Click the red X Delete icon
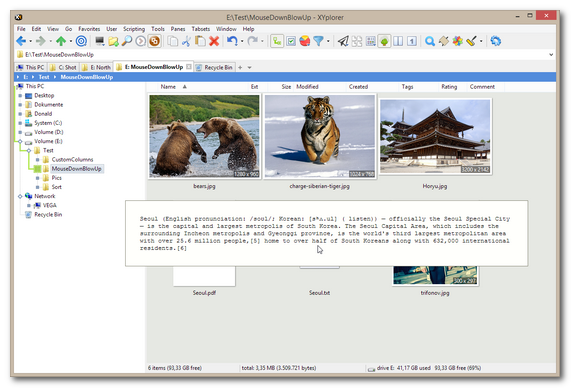The image size is (571, 388). 214,41
